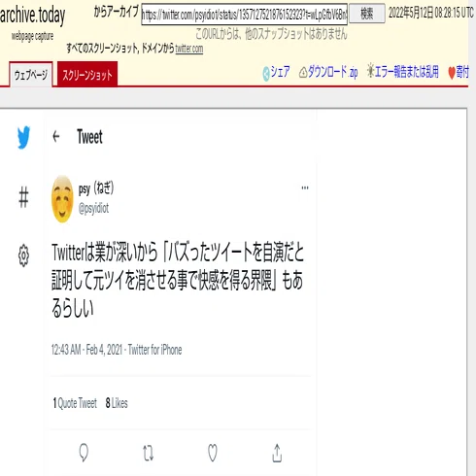This screenshot has height=476, width=476.
Task: Click the 寄付 donate heart link
Action: tap(459, 72)
